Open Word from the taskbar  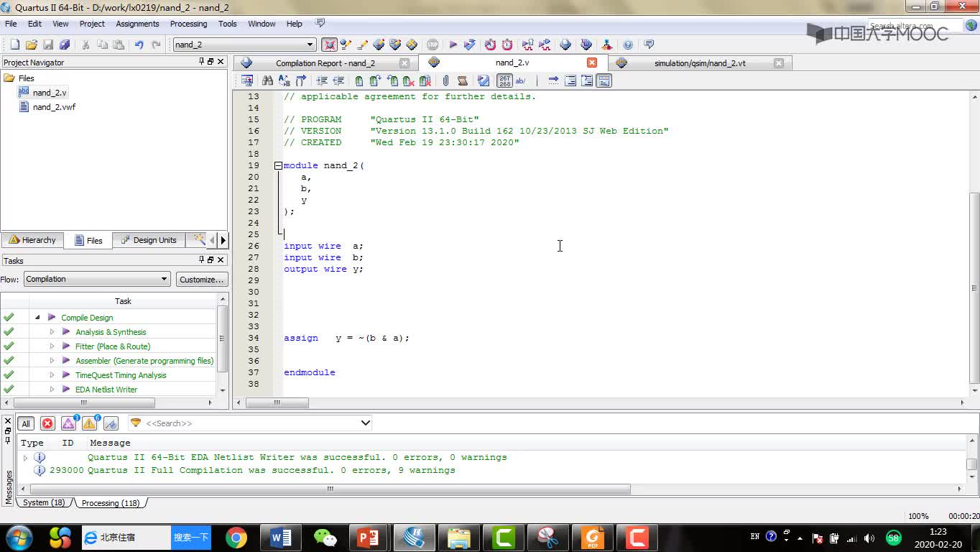click(x=280, y=538)
